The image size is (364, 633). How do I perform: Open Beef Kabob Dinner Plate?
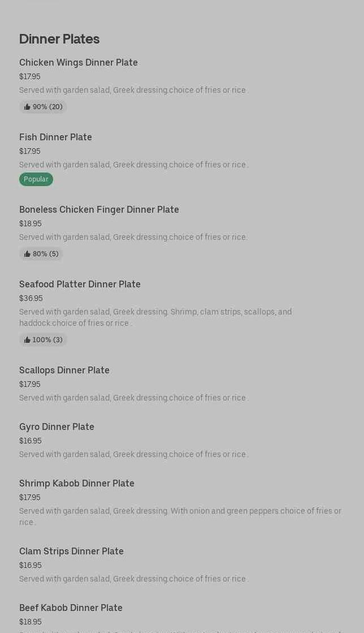[71, 608]
